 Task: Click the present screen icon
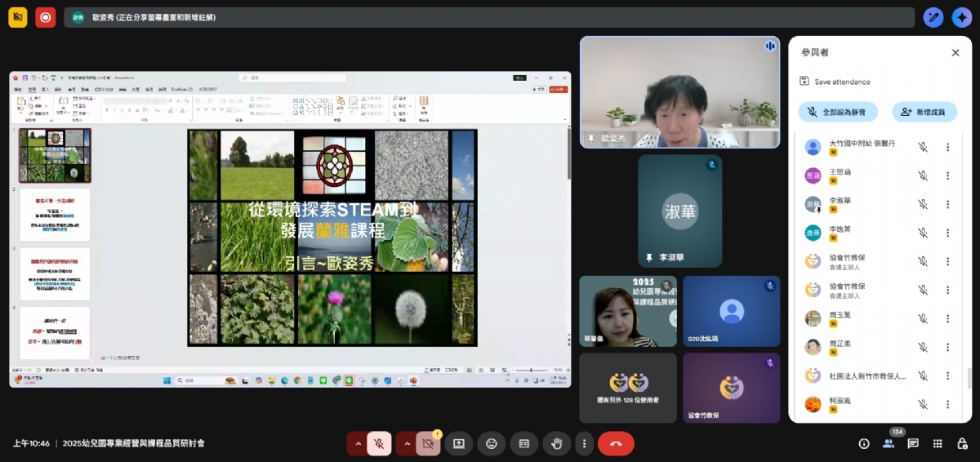pos(459,443)
